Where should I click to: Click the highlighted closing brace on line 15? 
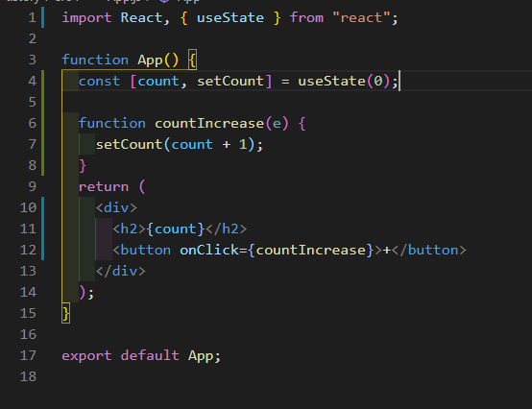66,313
